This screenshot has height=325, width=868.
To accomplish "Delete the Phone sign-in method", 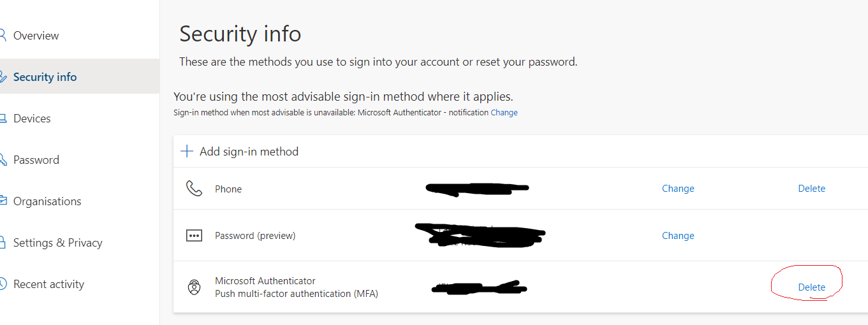I will tap(812, 189).
